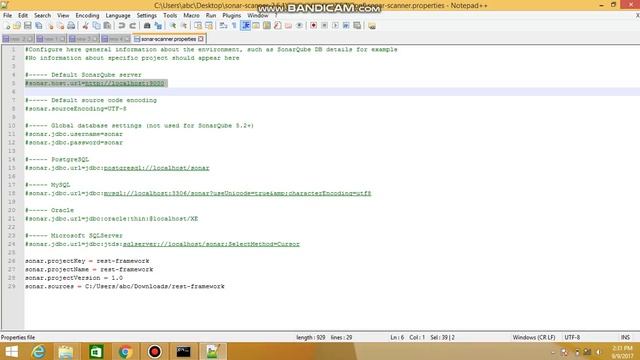The width and height of the screenshot is (640, 360).
Task: Open the User Defined Language panel icon
Action: pyautogui.click(x=256, y=26)
